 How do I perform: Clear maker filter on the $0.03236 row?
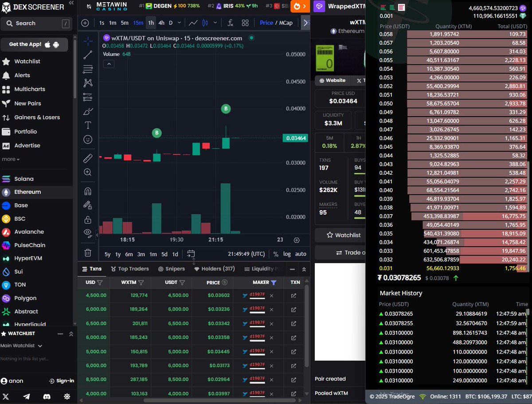[x=272, y=310]
